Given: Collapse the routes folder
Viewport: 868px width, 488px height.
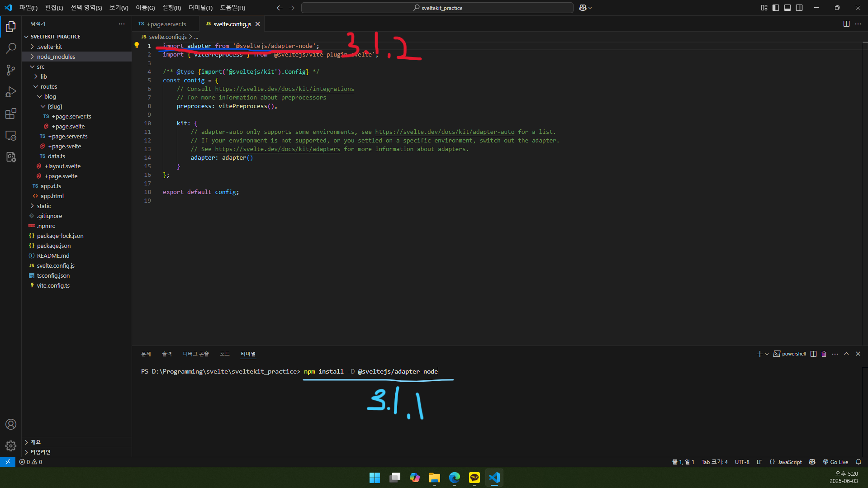Looking at the screenshot, I should [77, 86].
